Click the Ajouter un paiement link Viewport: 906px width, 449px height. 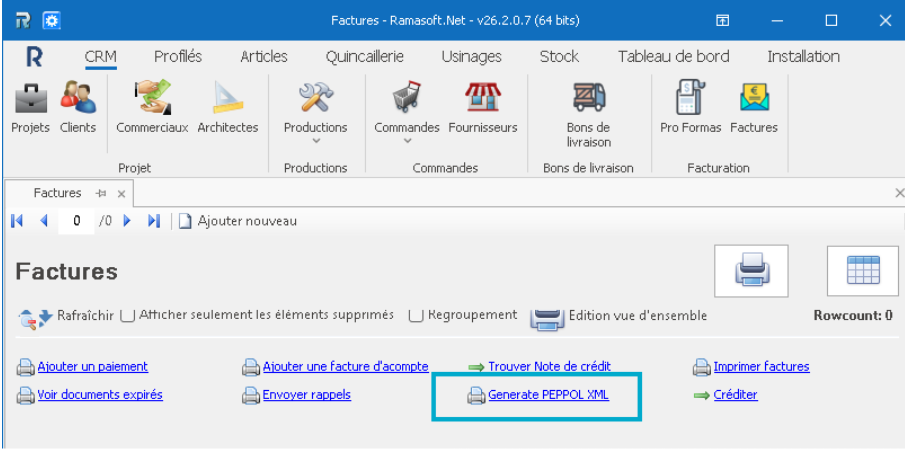[x=92, y=366]
